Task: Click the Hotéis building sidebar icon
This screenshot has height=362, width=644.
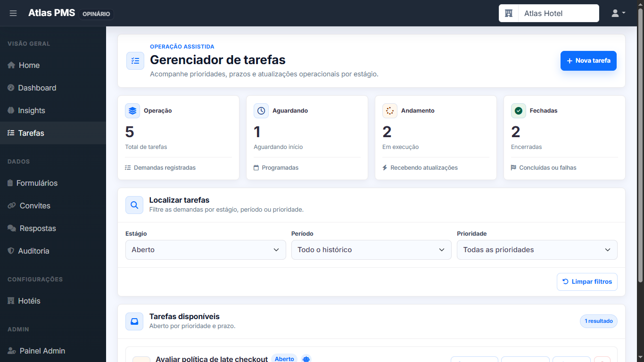Action: pos(11,301)
